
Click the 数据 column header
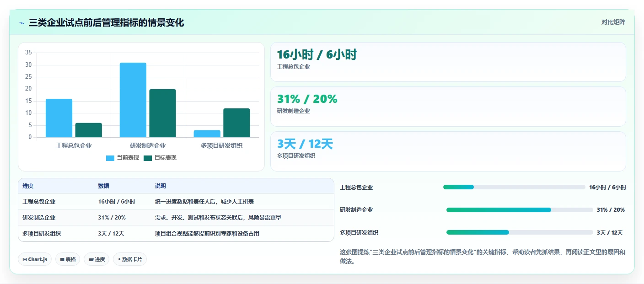point(103,186)
